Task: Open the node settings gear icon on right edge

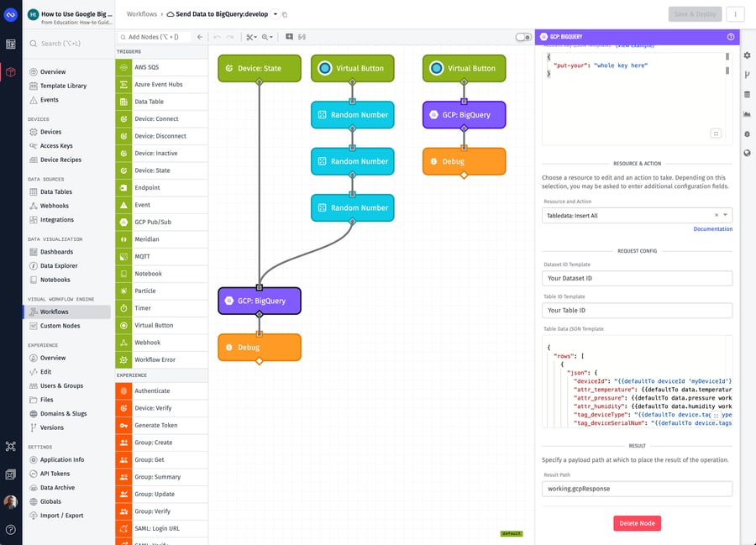Action: [747, 54]
